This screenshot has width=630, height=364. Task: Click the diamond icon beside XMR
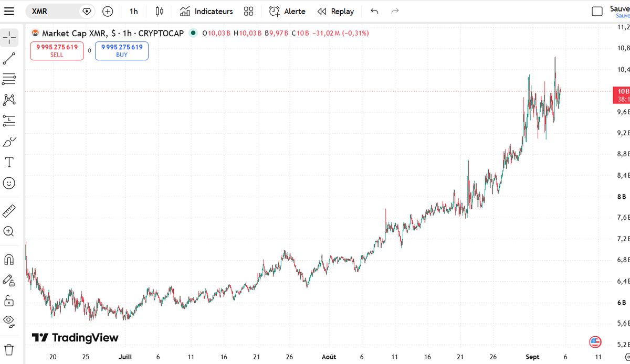pos(87,11)
